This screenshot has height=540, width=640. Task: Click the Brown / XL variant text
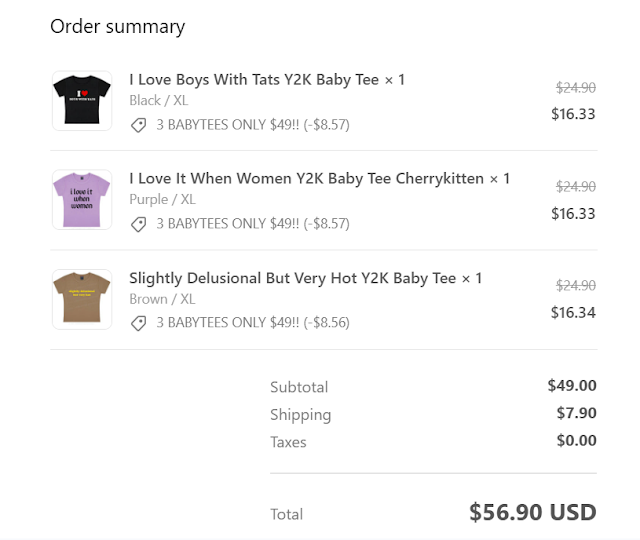point(162,298)
